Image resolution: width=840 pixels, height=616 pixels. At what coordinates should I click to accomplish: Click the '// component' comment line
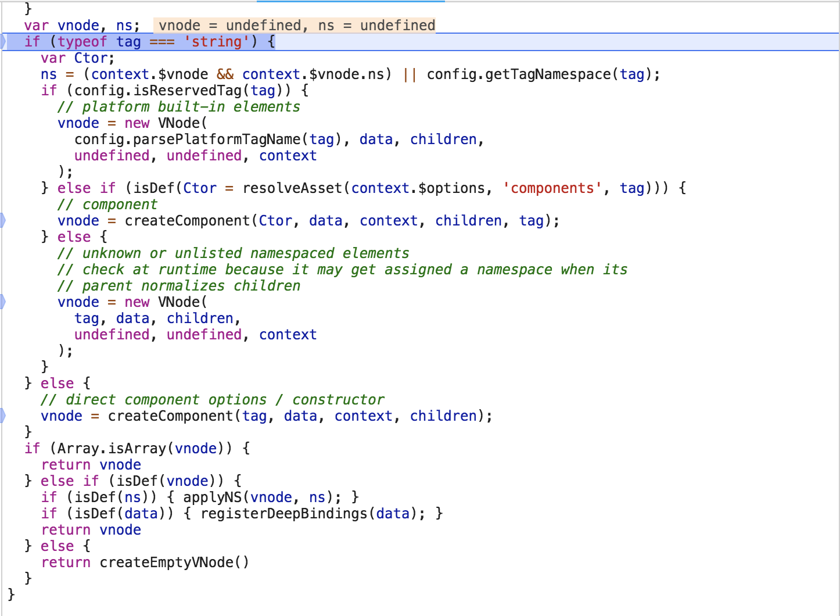pyautogui.click(x=107, y=204)
